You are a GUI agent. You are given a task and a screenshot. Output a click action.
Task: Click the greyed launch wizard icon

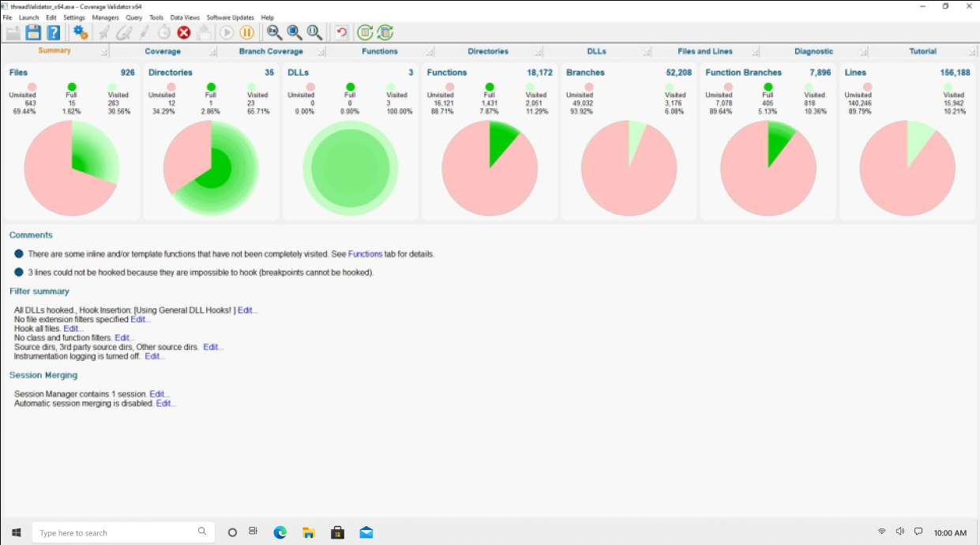pos(124,32)
